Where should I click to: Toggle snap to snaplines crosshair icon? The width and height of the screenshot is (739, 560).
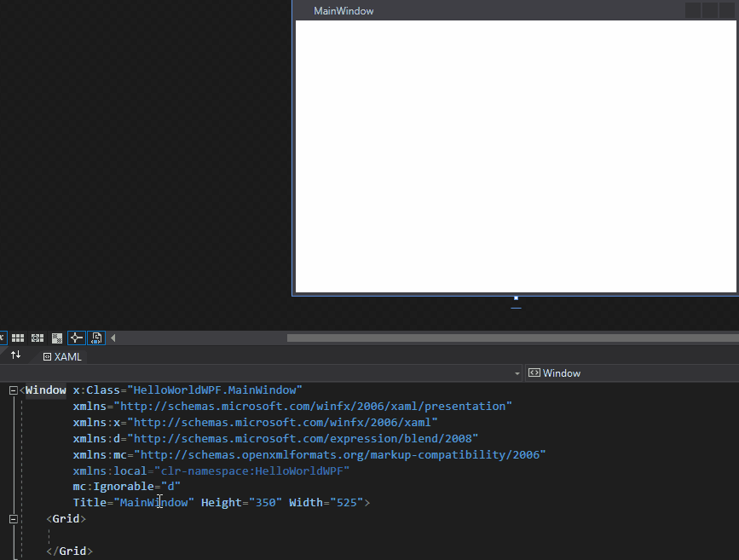[x=77, y=338]
